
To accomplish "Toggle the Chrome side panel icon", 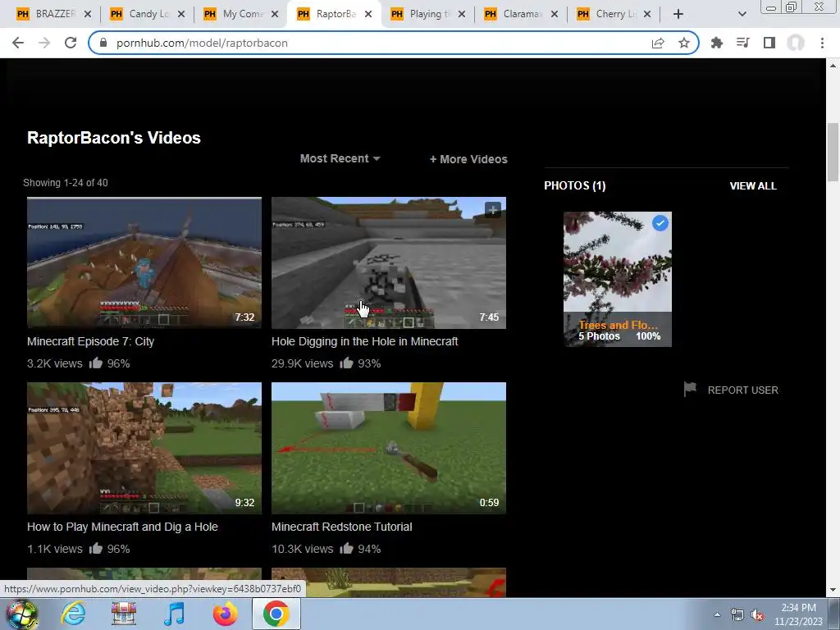I will [x=769, y=43].
